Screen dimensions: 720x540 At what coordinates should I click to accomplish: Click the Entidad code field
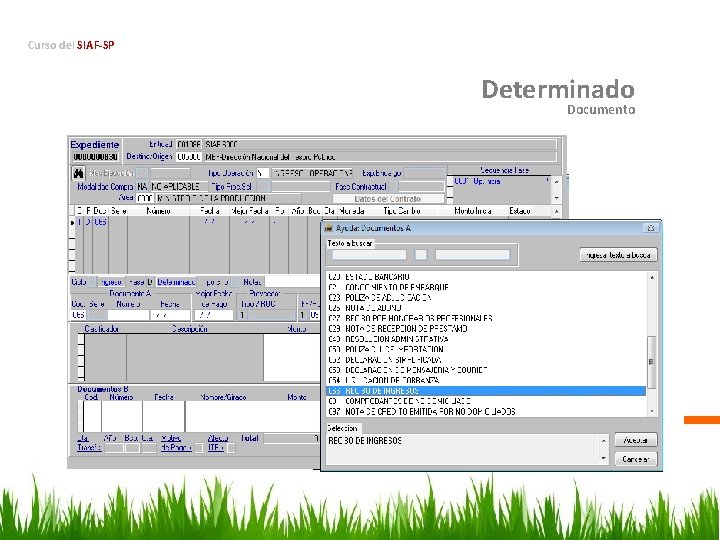coord(189,144)
